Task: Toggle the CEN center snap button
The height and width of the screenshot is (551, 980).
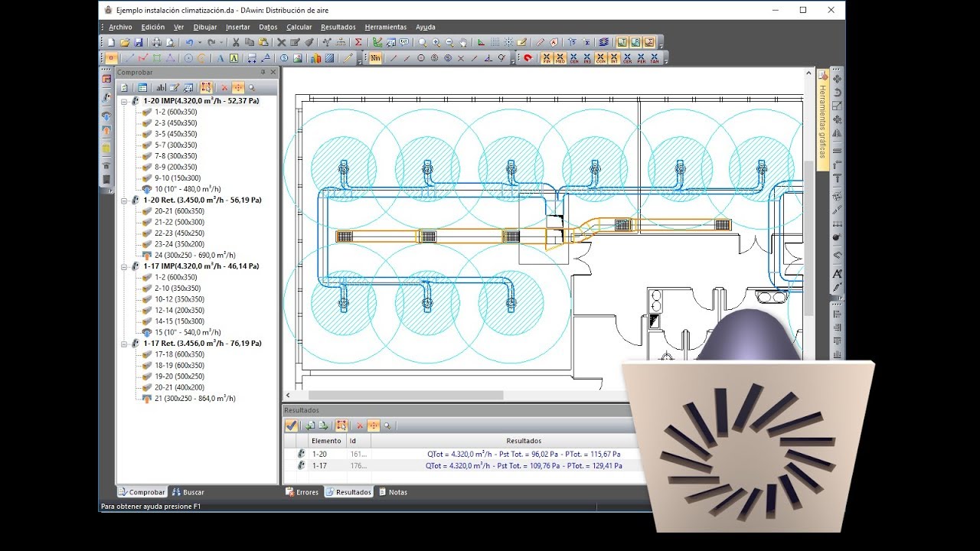Action: click(x=573, y=57)
